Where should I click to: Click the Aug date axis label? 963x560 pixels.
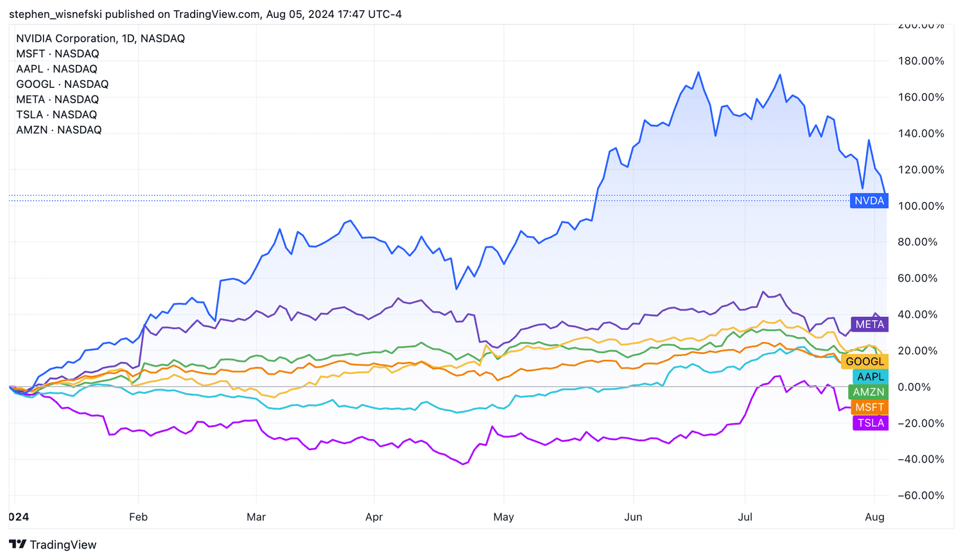(875, 517)
